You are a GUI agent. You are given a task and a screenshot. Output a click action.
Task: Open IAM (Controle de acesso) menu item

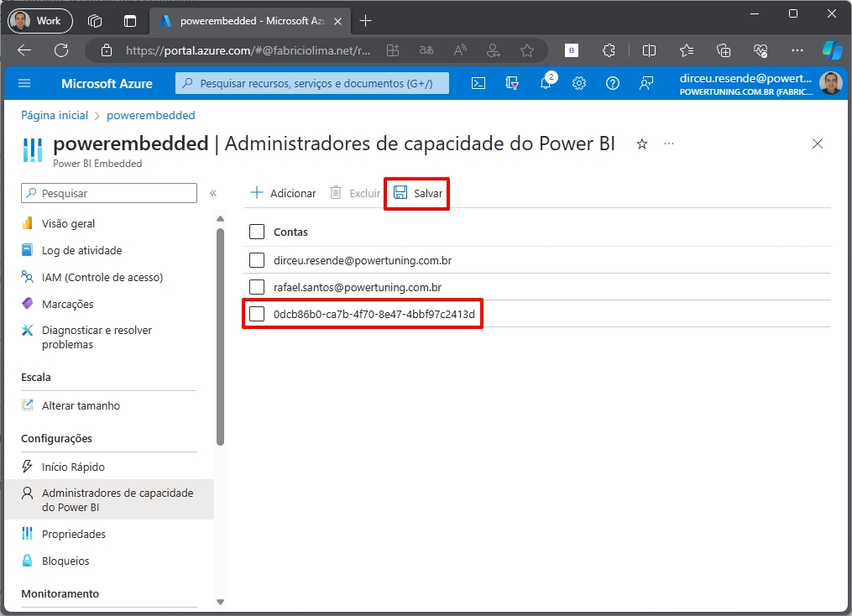click(x=102, y=277)
